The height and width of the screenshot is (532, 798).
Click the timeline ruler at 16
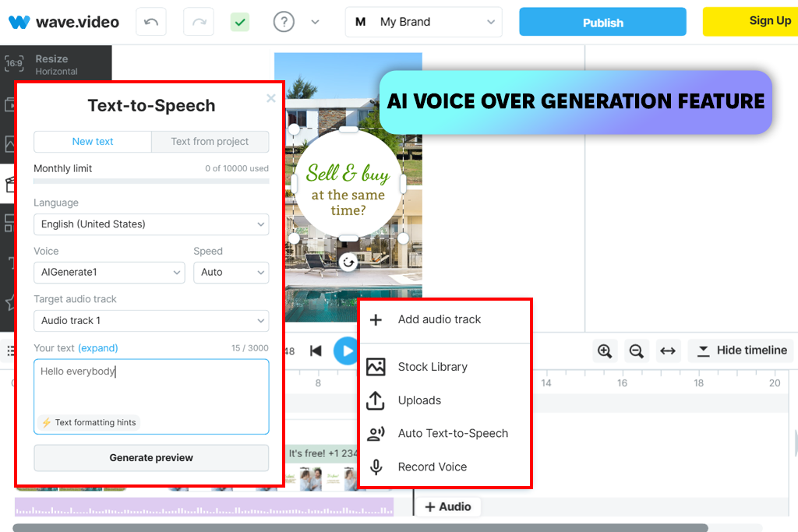click(622, 383)
